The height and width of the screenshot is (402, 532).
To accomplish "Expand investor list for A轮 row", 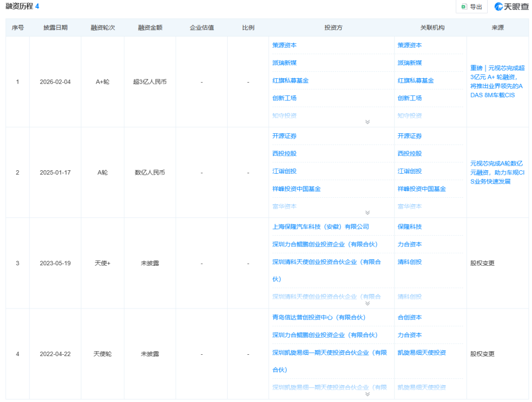I will pos(367,213).
